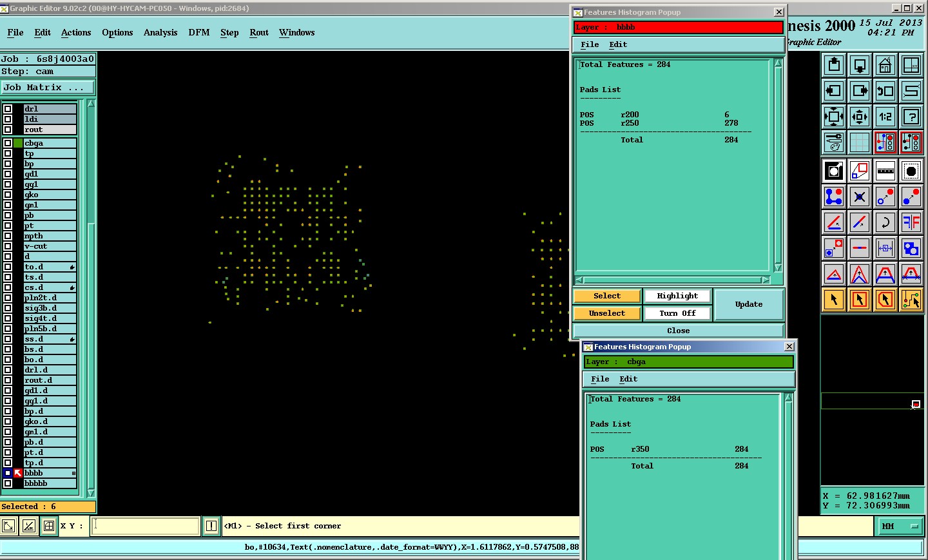Click the pan up view icon
The image size is (928, 560).
834,65
